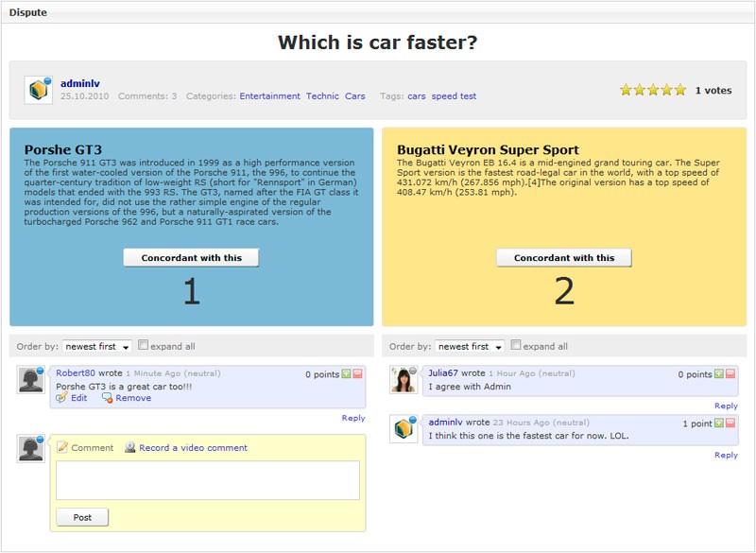The width and height of the screenshot is (756, 553).
Task: Click Porshe GT3's vote count '1'
Action: pyautogui.click(x=192, y=291)
